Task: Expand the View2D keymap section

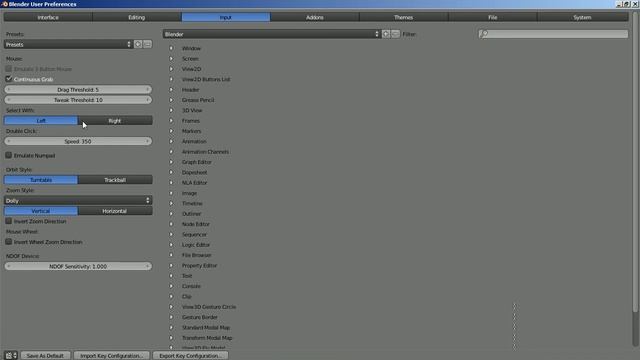Action: tap(171, 69)
